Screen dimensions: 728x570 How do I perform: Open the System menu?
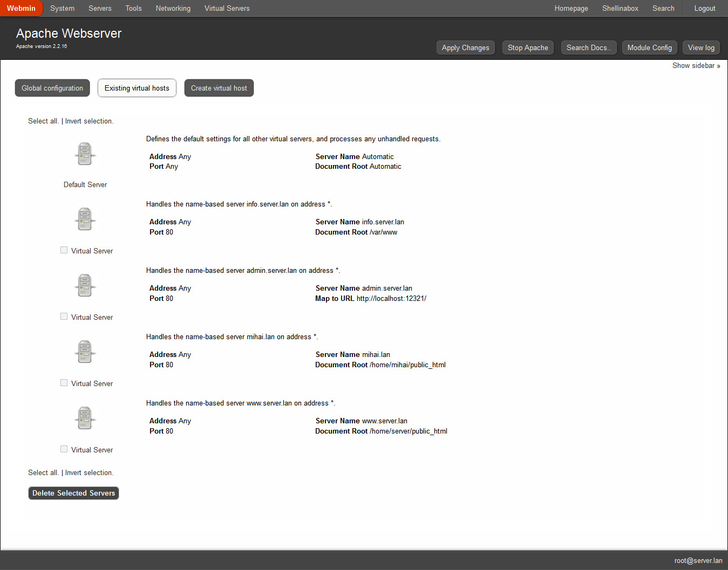(62, 9)
